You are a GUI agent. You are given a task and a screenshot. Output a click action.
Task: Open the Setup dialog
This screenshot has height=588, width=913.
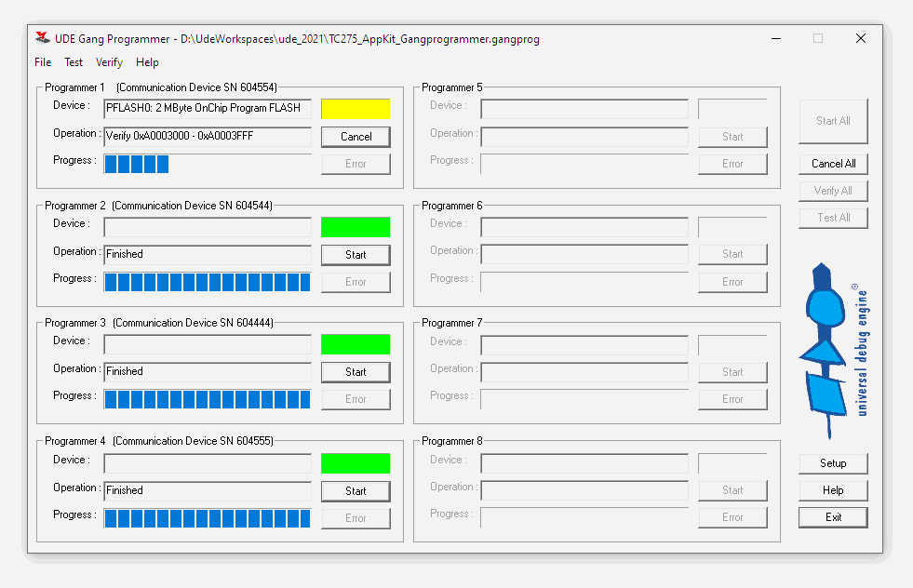833,463
